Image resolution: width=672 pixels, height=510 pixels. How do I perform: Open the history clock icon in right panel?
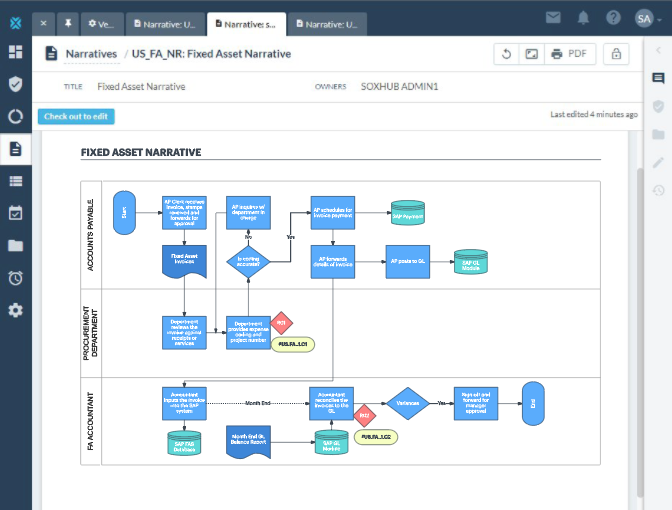659,190
